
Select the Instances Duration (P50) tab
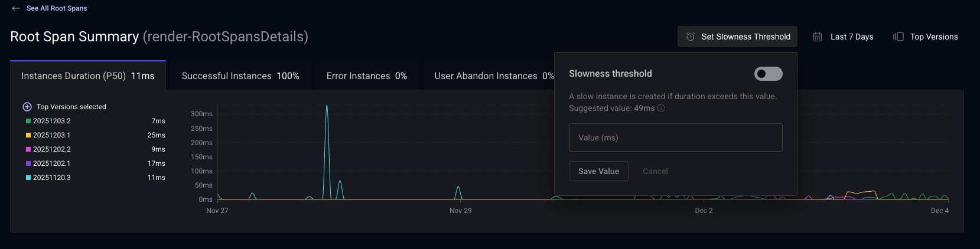click(88, 76)
